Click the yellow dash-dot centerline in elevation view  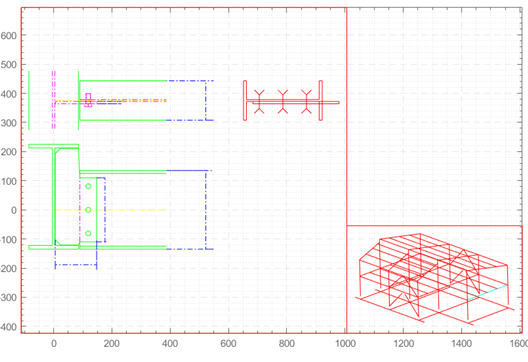coord(111,210)
